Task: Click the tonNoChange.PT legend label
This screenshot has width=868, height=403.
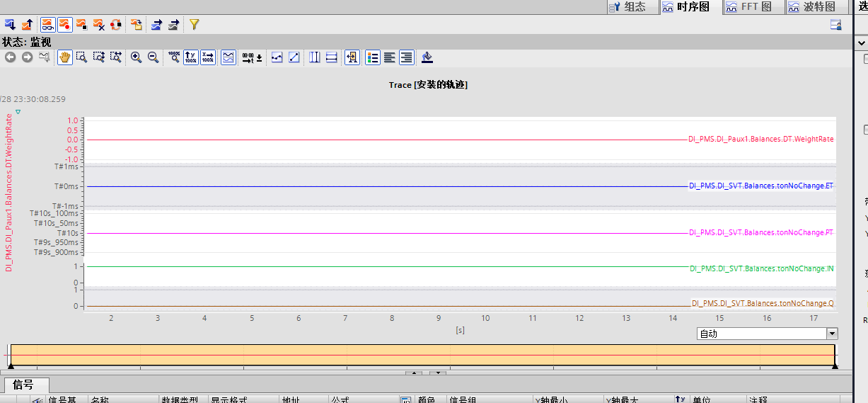Action: tap(761, 232)
